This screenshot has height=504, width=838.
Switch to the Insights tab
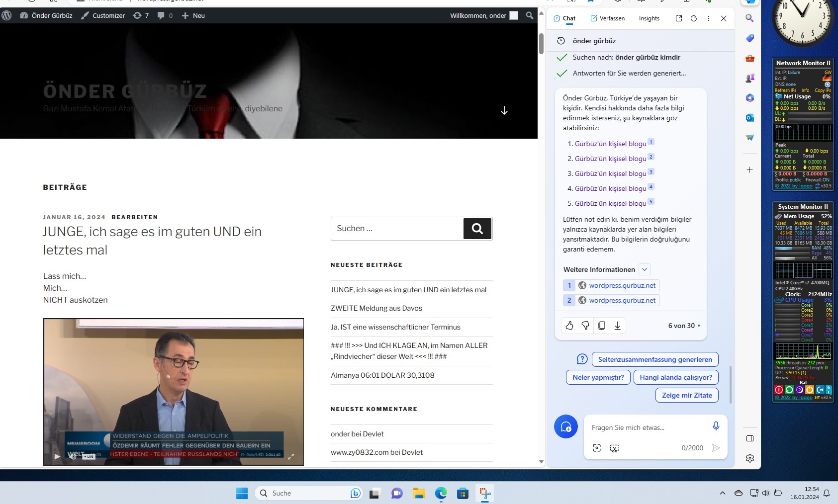pos(649,18)
